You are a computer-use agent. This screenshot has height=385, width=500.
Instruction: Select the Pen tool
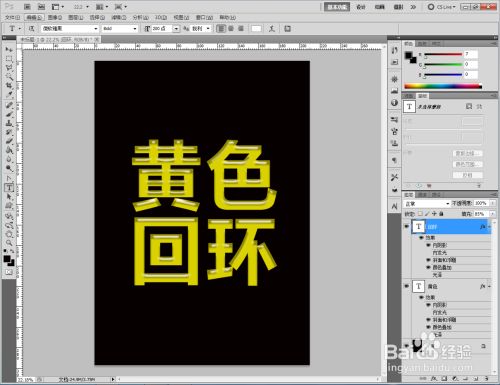[9, 179]
